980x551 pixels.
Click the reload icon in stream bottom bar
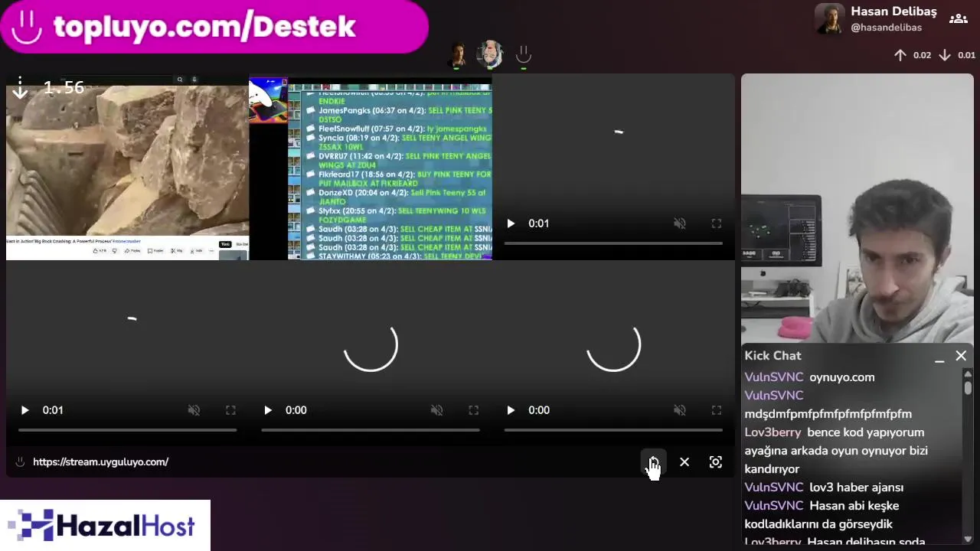[653, 462]
